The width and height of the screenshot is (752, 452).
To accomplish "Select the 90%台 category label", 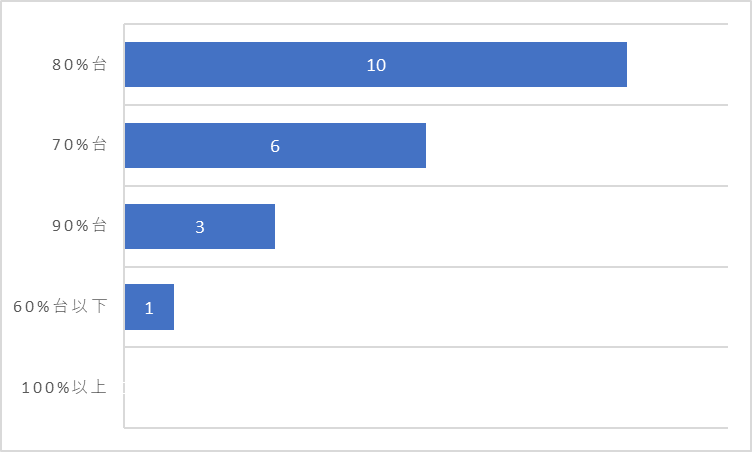I will (x=79, y=226).
